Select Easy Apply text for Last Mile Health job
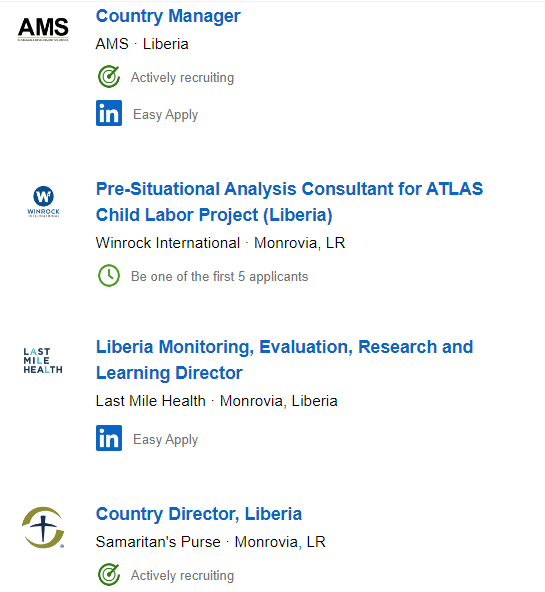This screenshot has height=592, width=545. point(165,439)
